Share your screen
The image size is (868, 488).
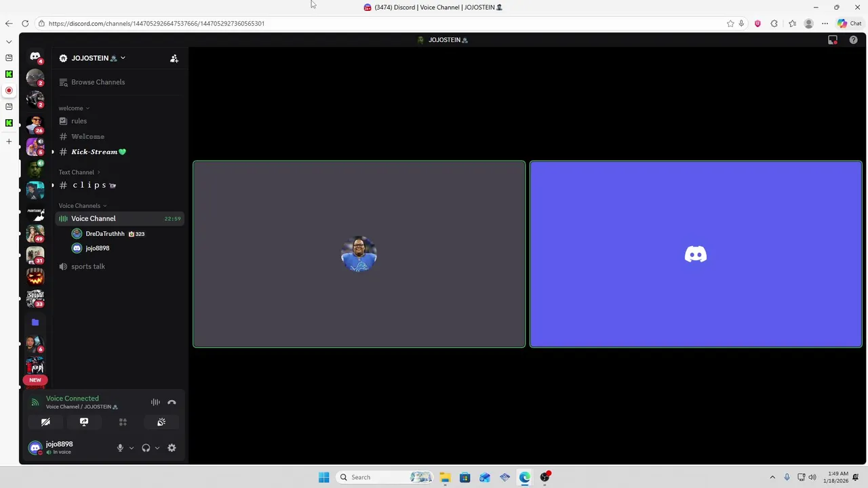coord(84,422)
